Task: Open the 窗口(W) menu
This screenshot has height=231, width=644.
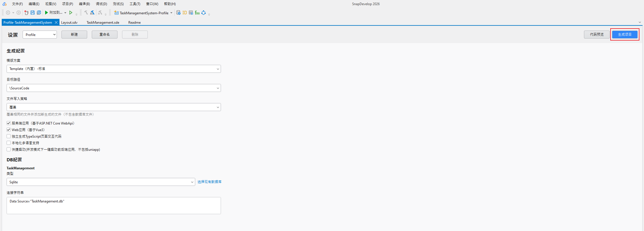Action: click(x=152, y=4)
